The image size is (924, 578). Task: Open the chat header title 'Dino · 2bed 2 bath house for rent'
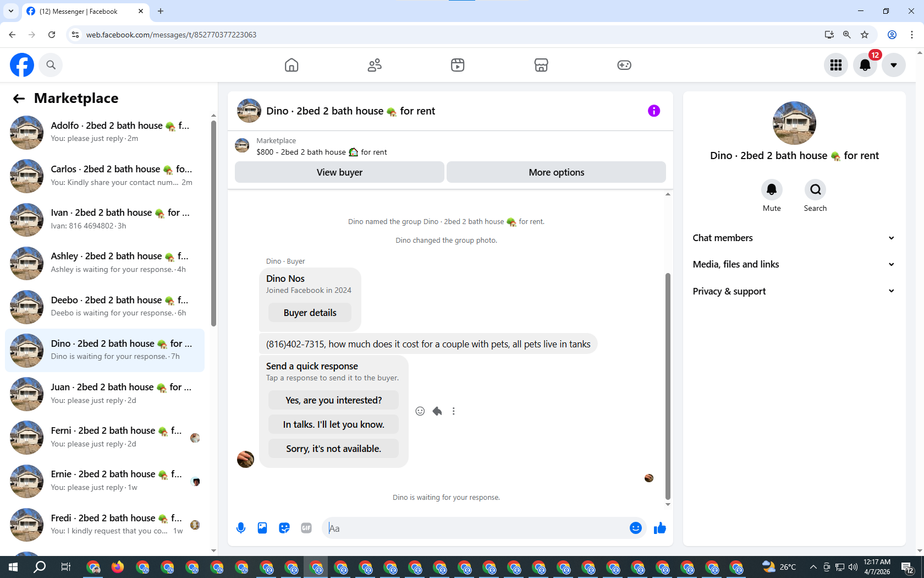click(350, 111)
